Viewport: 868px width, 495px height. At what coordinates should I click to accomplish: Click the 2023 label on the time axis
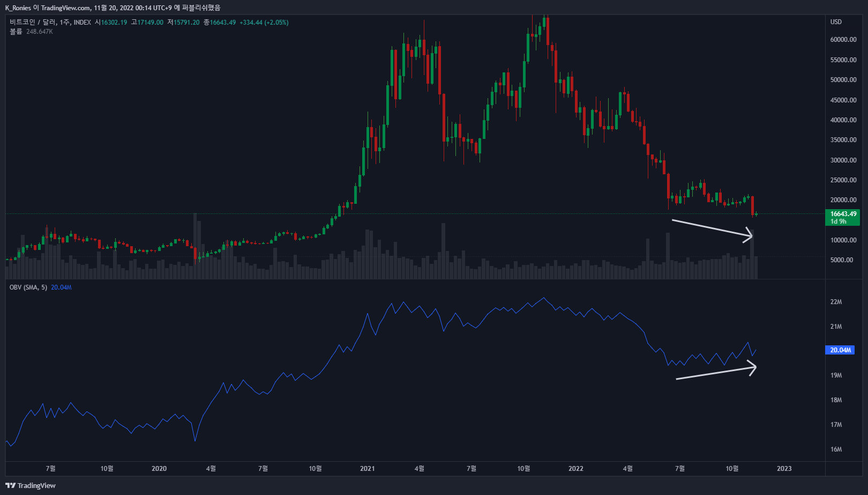784,469
